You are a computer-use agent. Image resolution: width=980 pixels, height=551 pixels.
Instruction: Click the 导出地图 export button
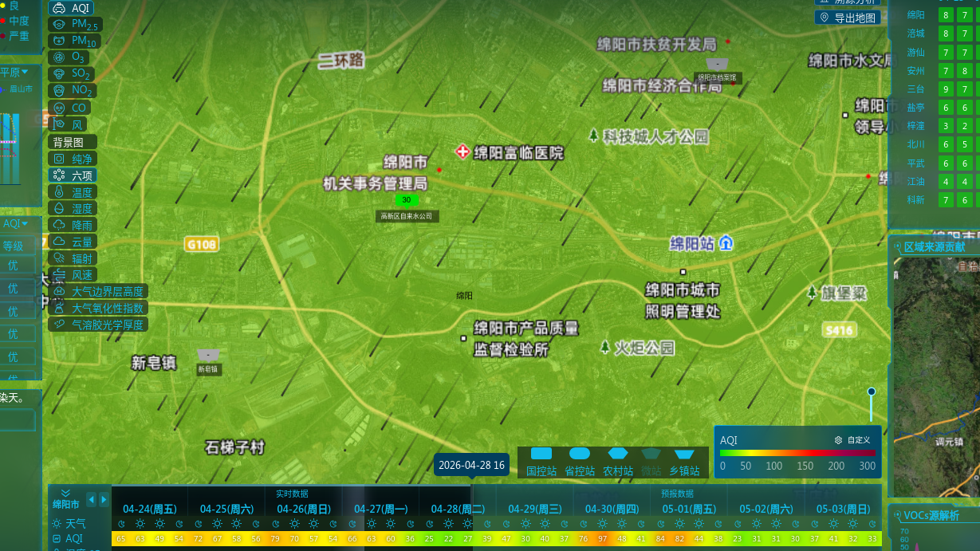coord(848,18)
